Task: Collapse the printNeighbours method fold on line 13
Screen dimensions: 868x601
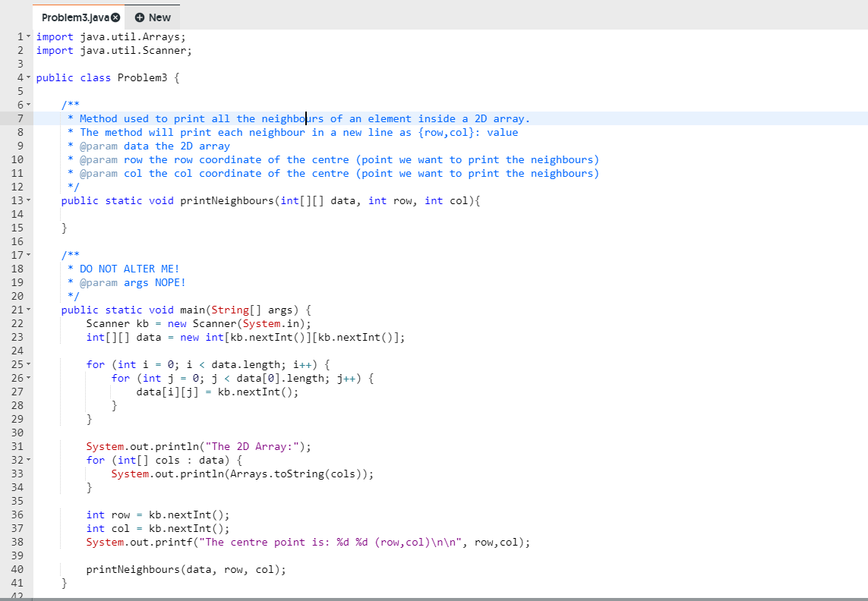Action: click(x=27, y=200)
